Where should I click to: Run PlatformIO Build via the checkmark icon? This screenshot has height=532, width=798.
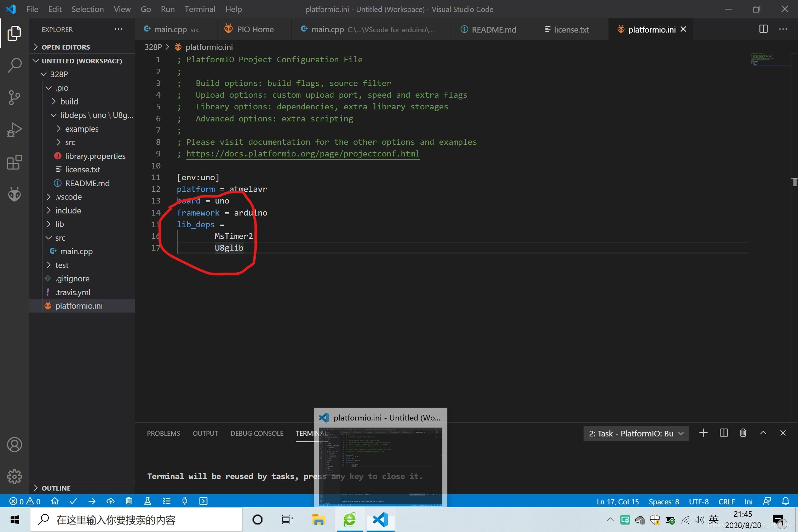click(x=73, y=501)
